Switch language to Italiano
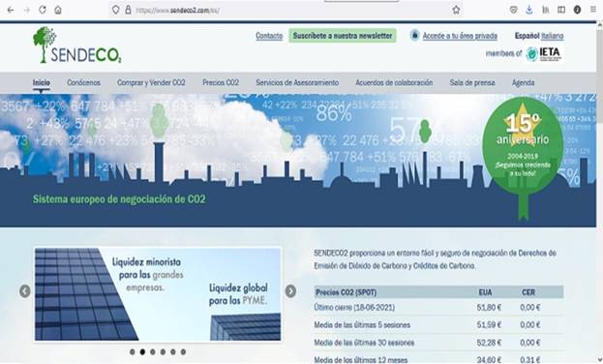Screen dimensions: 603x364 click(x=553, y=36)
